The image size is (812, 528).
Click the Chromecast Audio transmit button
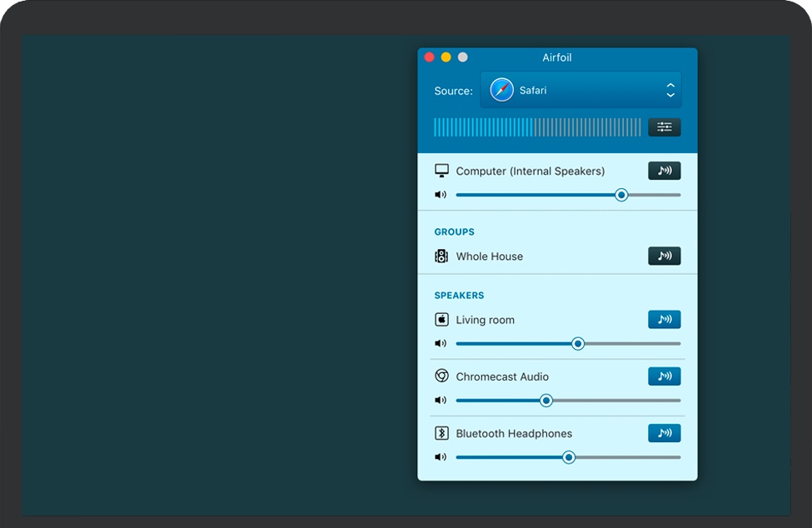[664, 376]
